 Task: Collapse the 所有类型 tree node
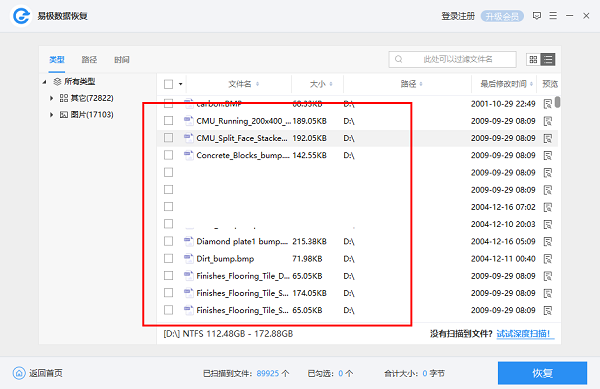[x=44, y=82]
